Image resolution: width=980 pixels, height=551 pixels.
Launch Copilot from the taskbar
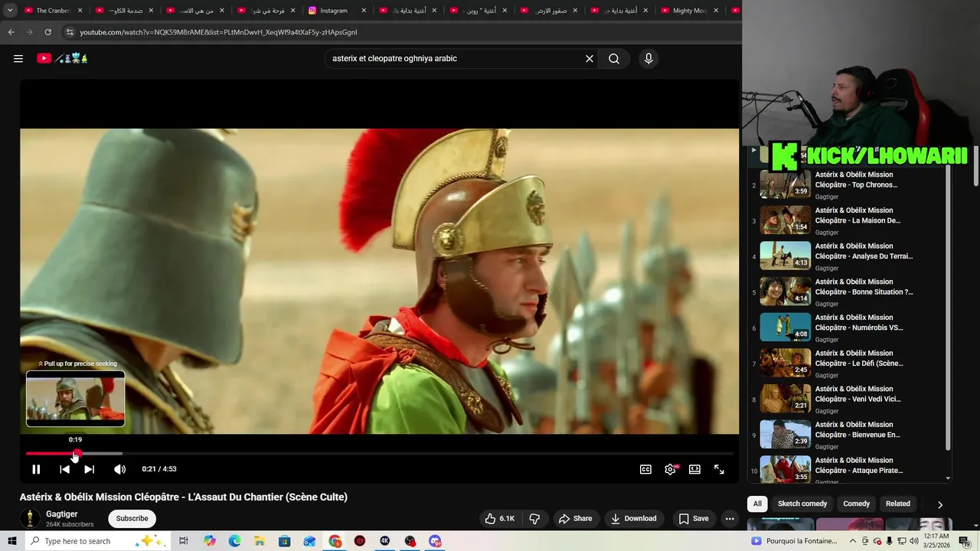(x=210, y=541)
